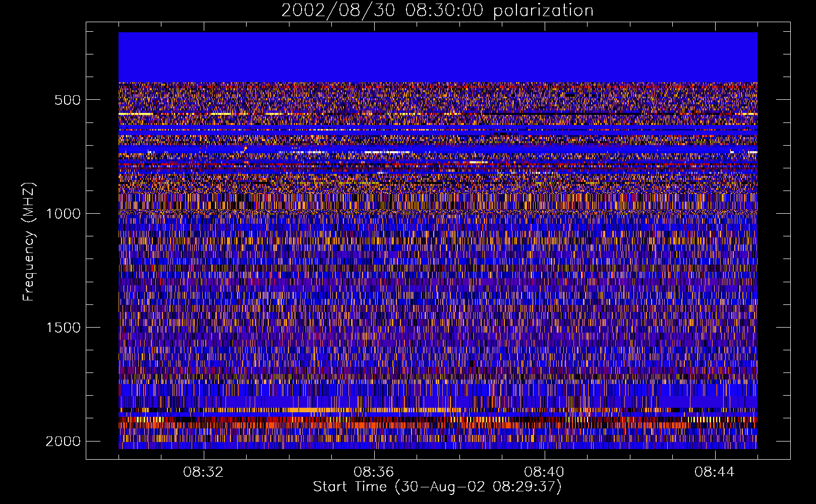Click the 08:36 time tick label
The height and width of the screenshot is (504, 816).
point(374,472)
